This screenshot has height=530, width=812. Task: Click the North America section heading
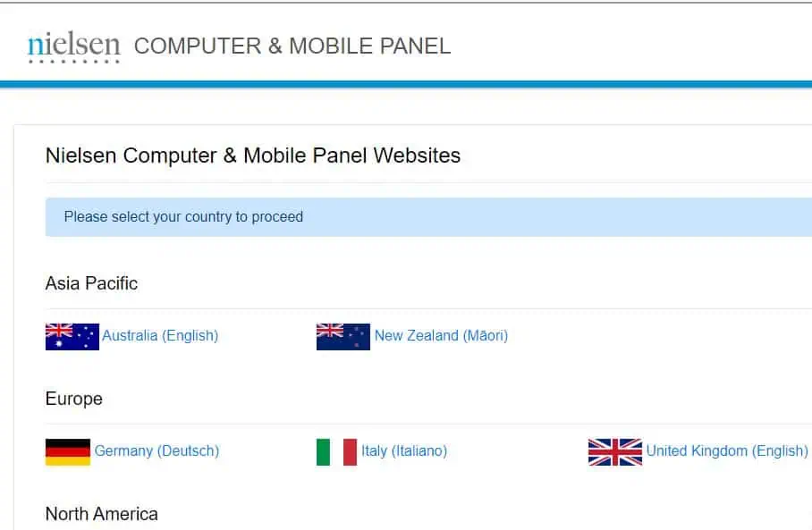(x=102, y=514)
